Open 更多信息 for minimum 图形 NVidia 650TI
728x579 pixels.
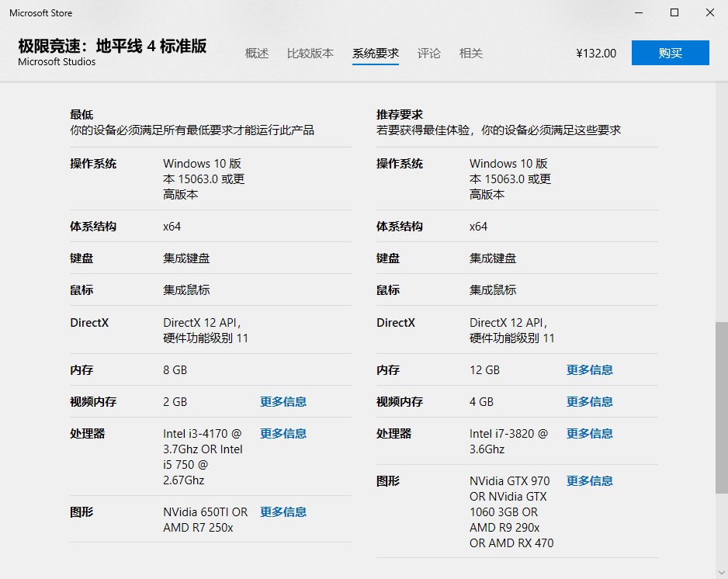tap(283, 511)
